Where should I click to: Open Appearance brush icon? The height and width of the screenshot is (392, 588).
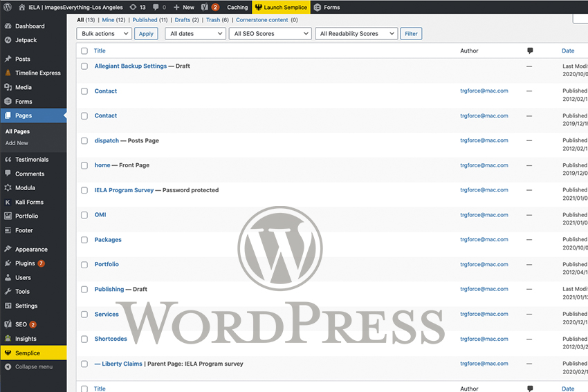tap(8, 249)
